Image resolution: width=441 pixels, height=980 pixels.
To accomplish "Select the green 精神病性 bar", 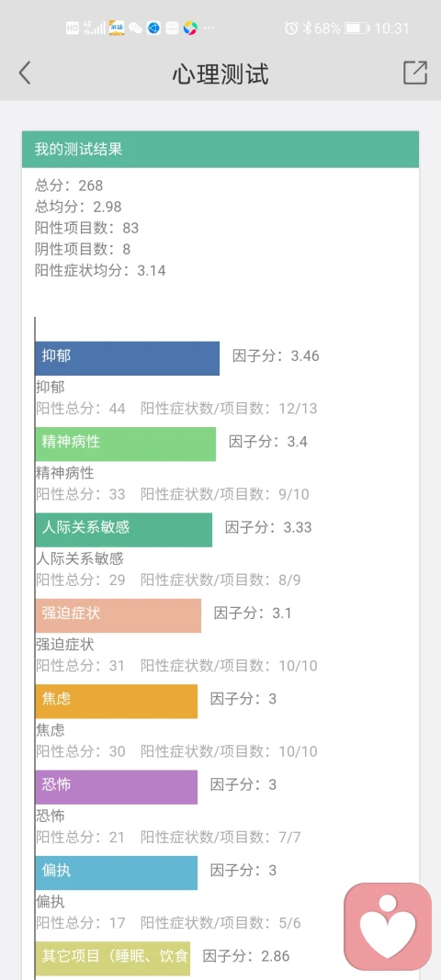I will point(126,444).
